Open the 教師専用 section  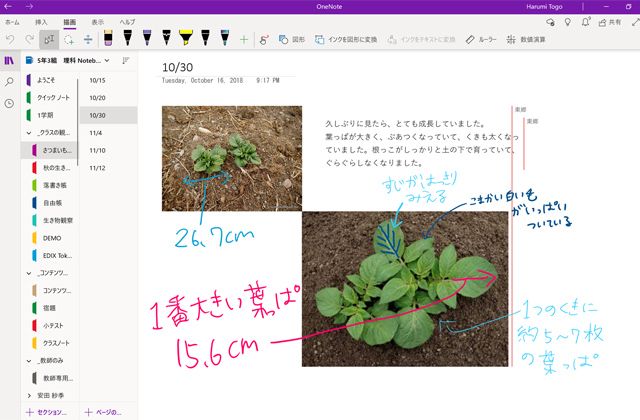49,378
